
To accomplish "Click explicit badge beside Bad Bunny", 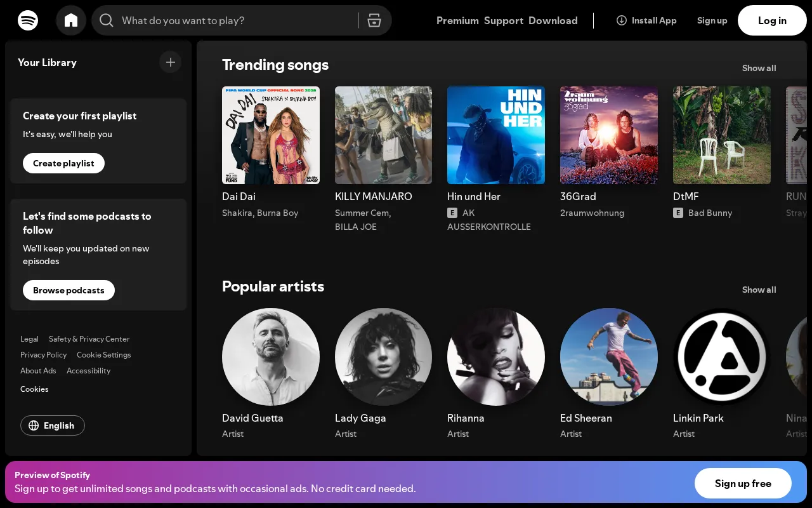I will 678,213.
